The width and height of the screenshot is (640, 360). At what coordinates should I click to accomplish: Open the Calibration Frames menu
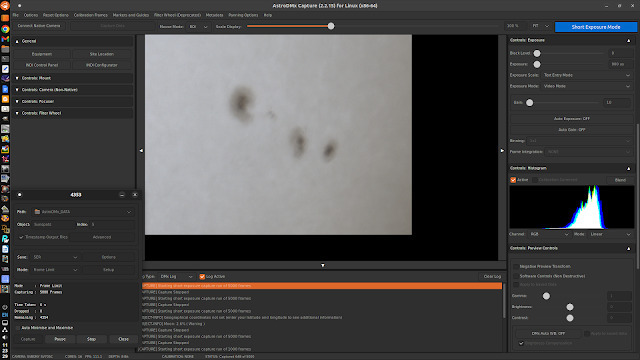pyautogui.click(x=91, y=15)
